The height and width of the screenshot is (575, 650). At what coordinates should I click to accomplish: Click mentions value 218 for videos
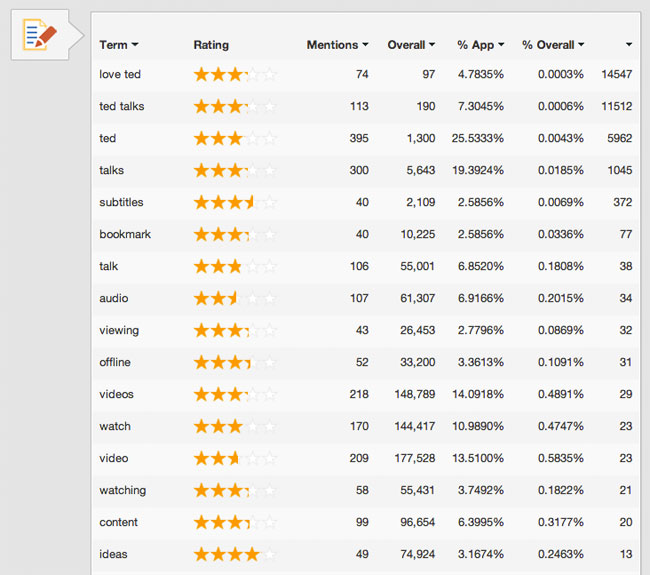point(359,394)
